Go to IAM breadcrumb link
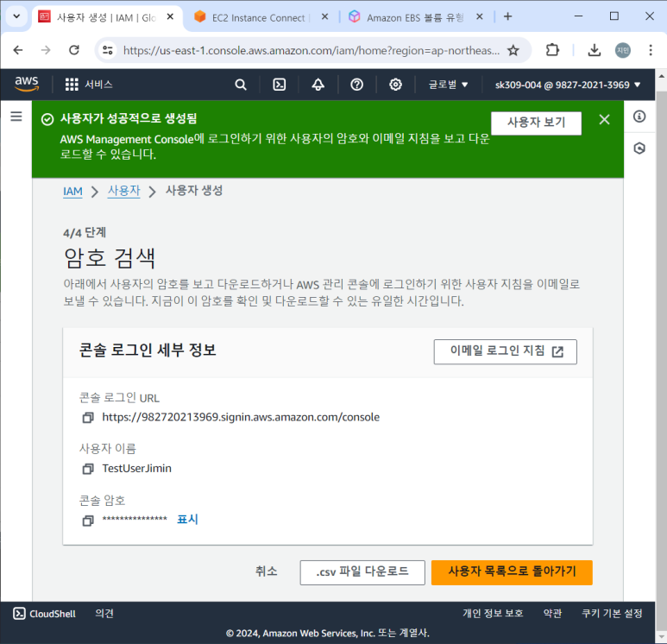The height and width of the screenshot is (644, 667). click(72, 192)
